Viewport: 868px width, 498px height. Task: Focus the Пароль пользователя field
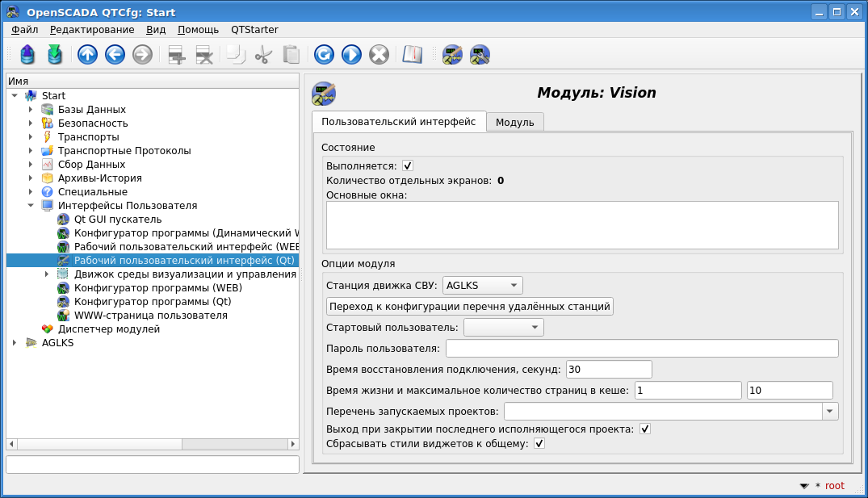point(642,349)
